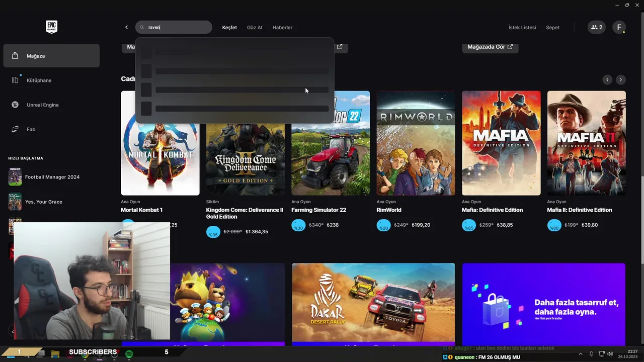Select Mağaza in sidebar

tap(51, 56)
